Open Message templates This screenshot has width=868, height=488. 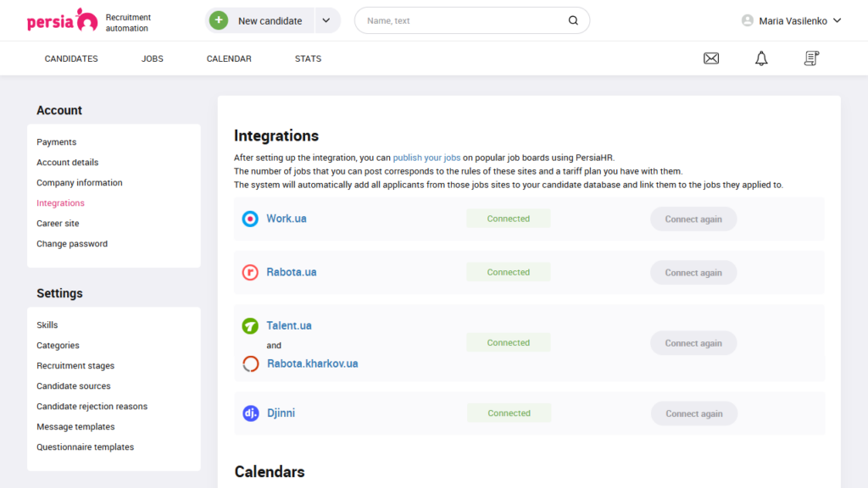tap(75, 427)
